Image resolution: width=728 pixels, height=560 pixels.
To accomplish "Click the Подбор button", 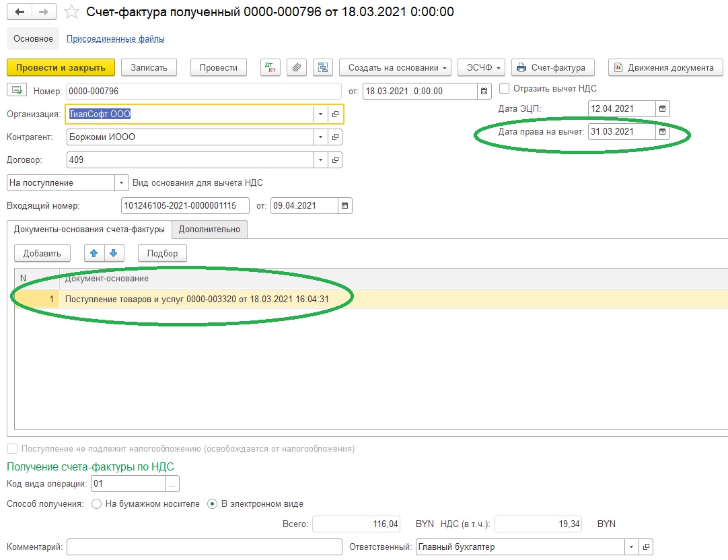I will coord(162,253).
